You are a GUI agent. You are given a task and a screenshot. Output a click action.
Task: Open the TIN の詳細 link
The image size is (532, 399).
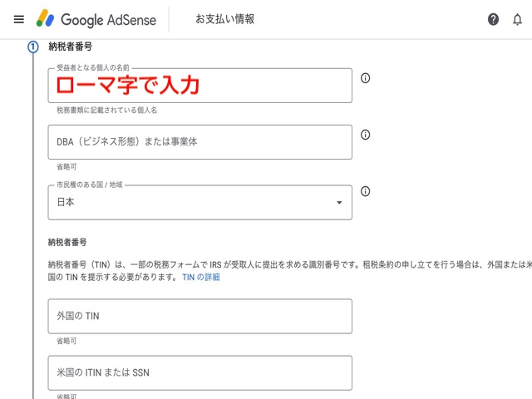(200, 277)
